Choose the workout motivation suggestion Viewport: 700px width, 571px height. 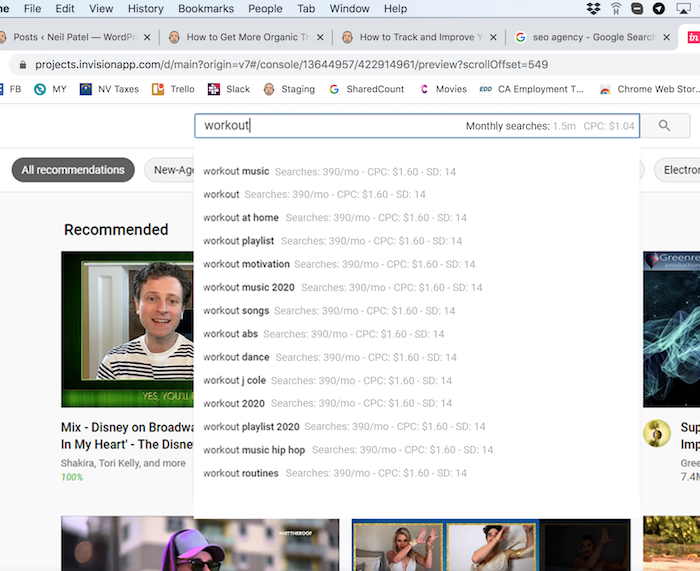339,264
